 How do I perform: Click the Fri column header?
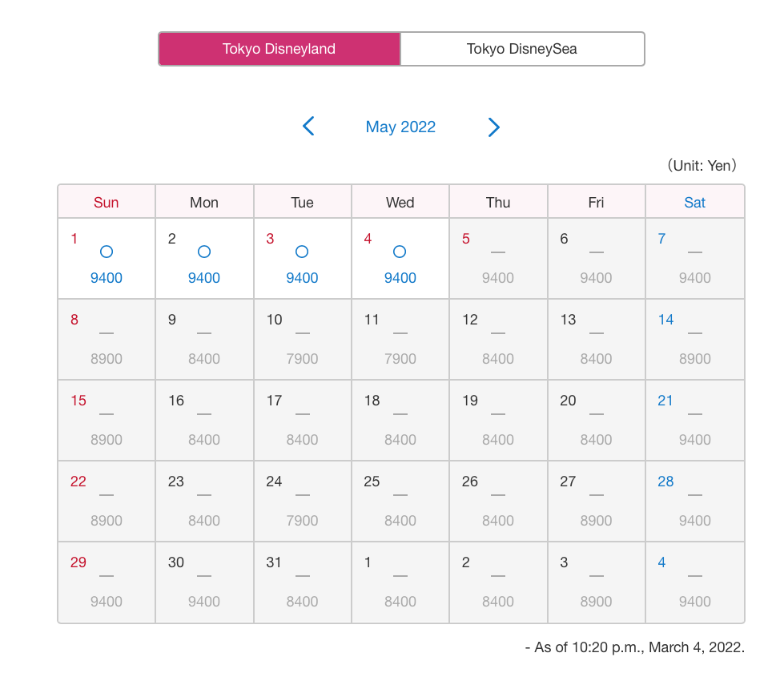pyautogui.click(x=597, y=202)
